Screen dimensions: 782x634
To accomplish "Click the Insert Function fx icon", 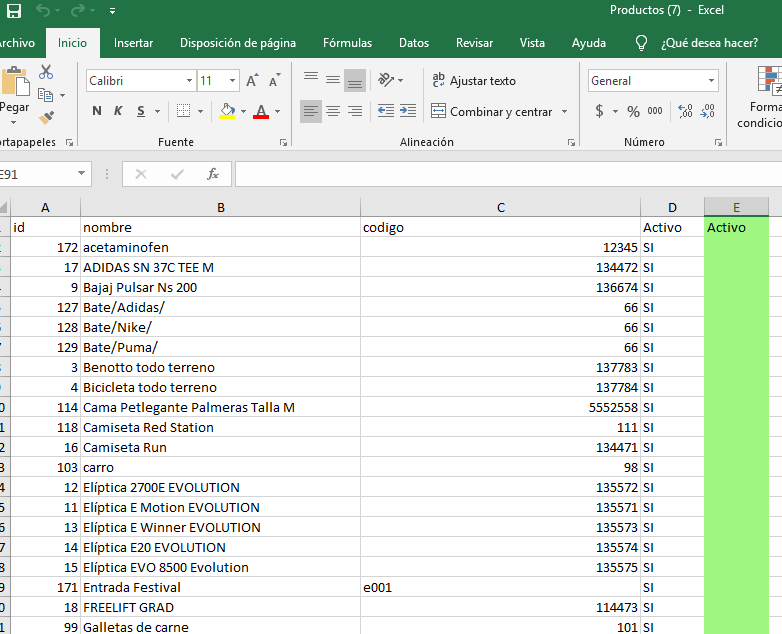I will (212, 174).
